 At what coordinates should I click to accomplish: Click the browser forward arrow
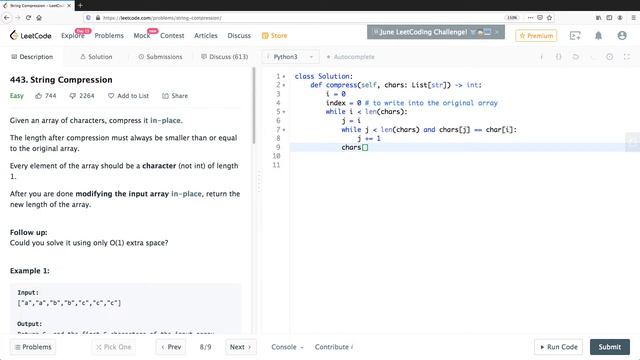coord(18,18)
